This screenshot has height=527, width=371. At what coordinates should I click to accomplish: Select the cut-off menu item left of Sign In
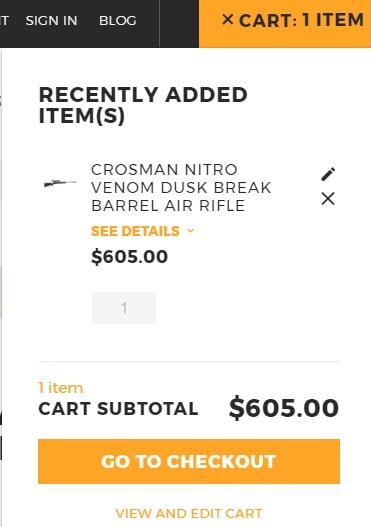point(4,21)
